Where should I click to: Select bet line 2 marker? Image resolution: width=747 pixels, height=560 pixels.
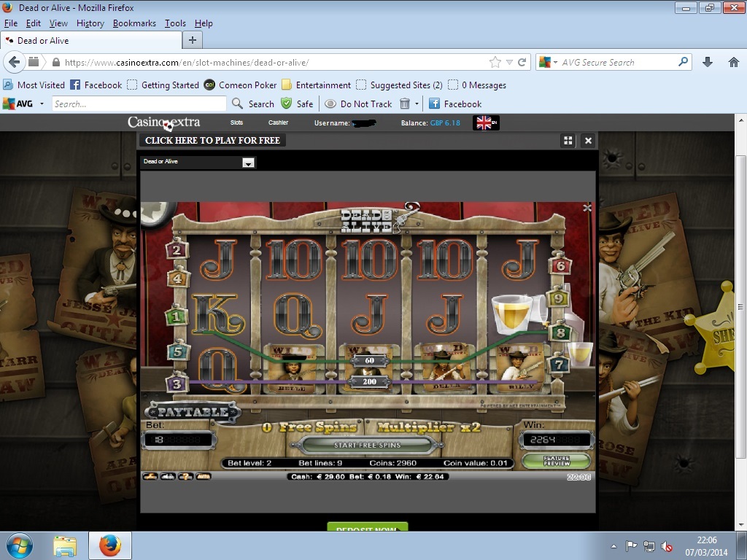177,250
